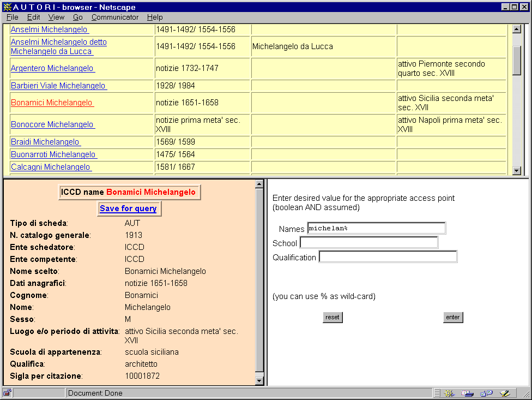
Task: Click the 'Document: Done' status text
Action: point(95,393)
